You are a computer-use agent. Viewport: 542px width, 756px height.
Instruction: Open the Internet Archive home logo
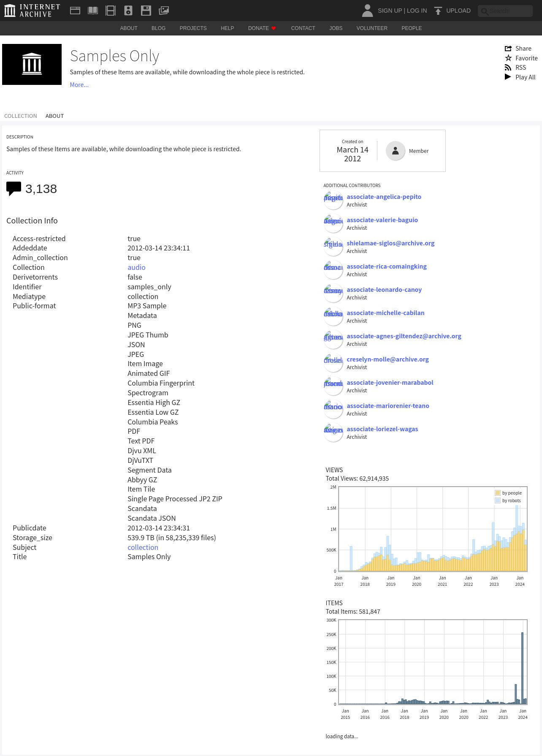(32, 11)
